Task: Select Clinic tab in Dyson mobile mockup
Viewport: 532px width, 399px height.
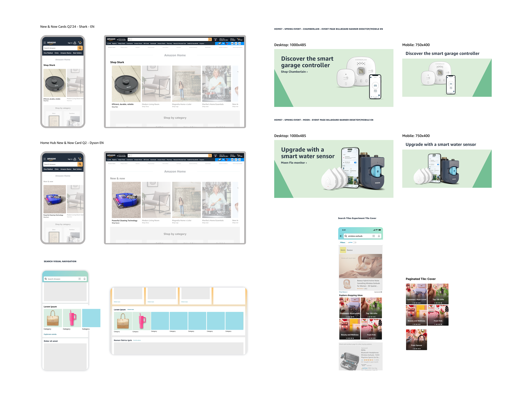Action: pyautogui.click(x=57, y=169)
